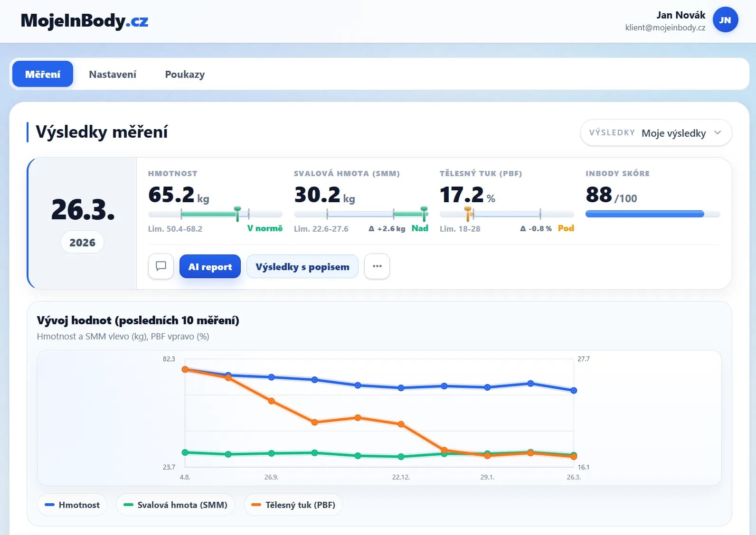Click the 88 /100 InBody score
This screenshot has height=535, width=756.
(x=611, y=195)
